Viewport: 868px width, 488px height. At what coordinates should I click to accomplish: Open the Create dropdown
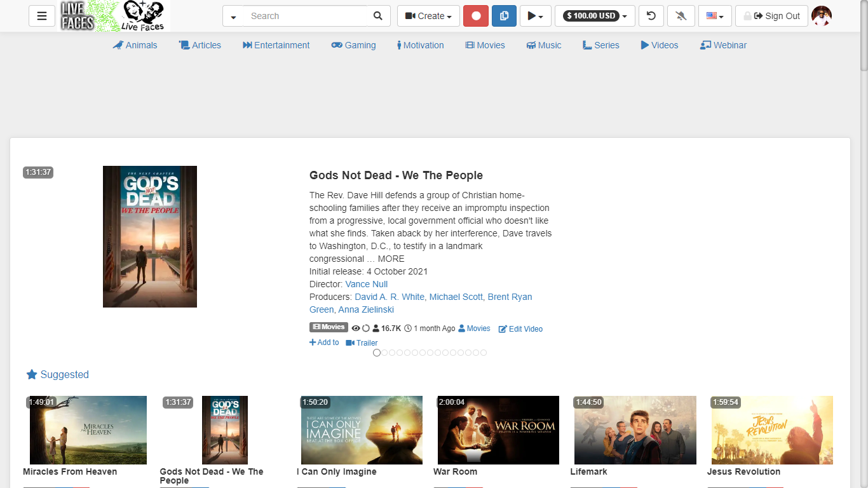click(x=428, y=16)
